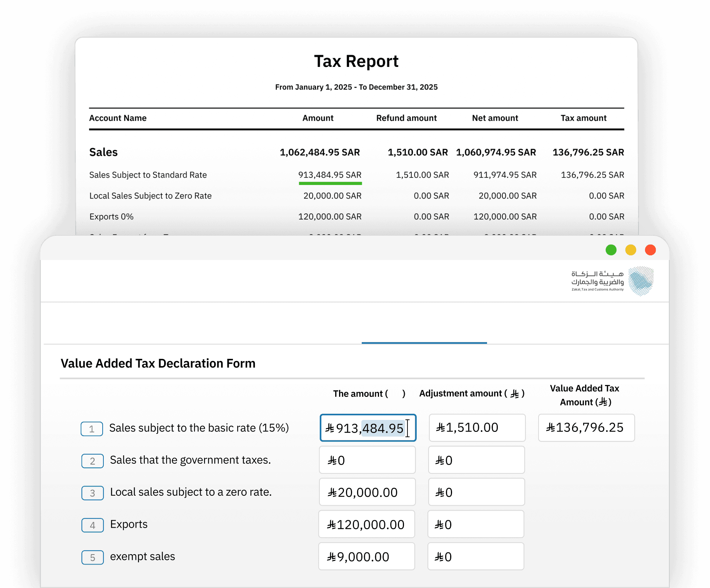Click the 1,510.00 adjustment amount field
Viewport: 710px width, 588px height.
coord(477,428)
